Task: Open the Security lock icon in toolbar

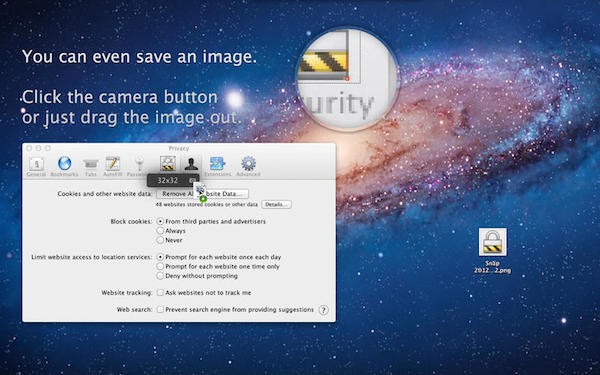Action: coord(168,164)
